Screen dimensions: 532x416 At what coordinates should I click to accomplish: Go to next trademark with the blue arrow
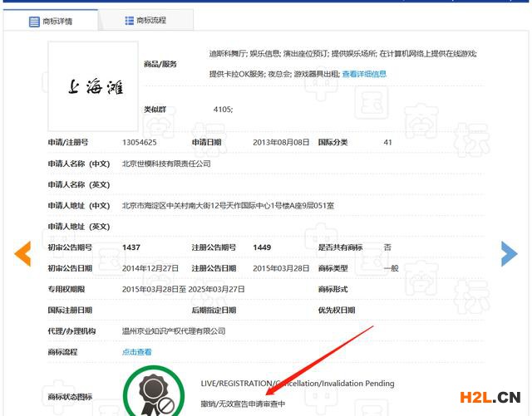pos(509,253)
